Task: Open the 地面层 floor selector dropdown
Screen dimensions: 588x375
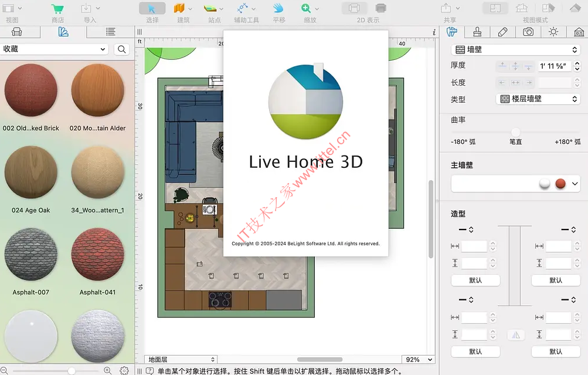Action: pyautogui.click(x=181, y=359)
